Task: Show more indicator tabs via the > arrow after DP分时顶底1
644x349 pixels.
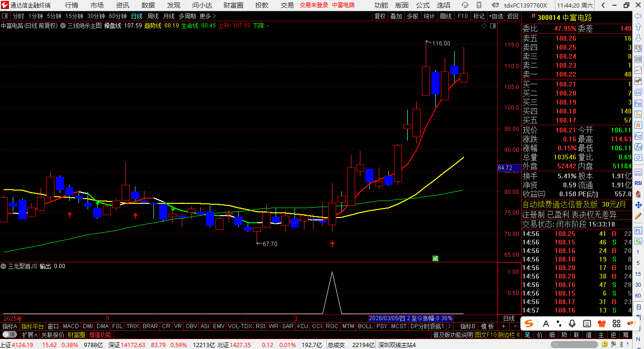Action: click(x=449, y=326)
